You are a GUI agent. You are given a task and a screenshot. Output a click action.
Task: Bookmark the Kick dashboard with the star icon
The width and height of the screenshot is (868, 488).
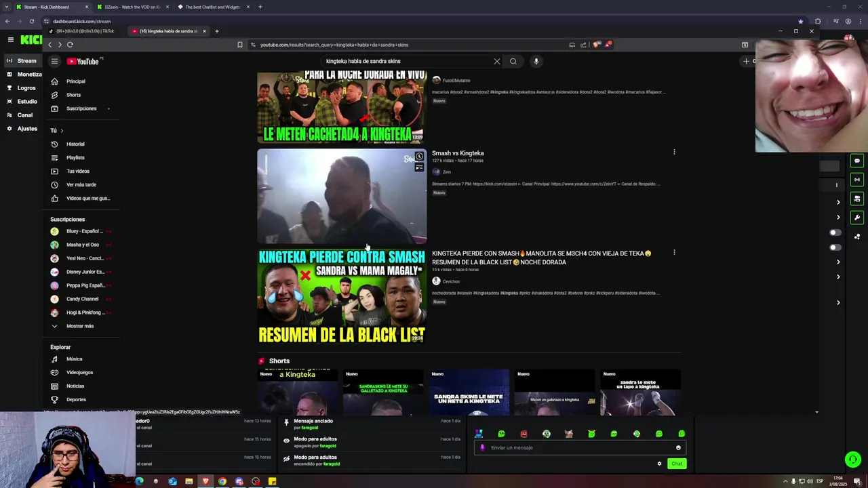(x=801, y=21)
